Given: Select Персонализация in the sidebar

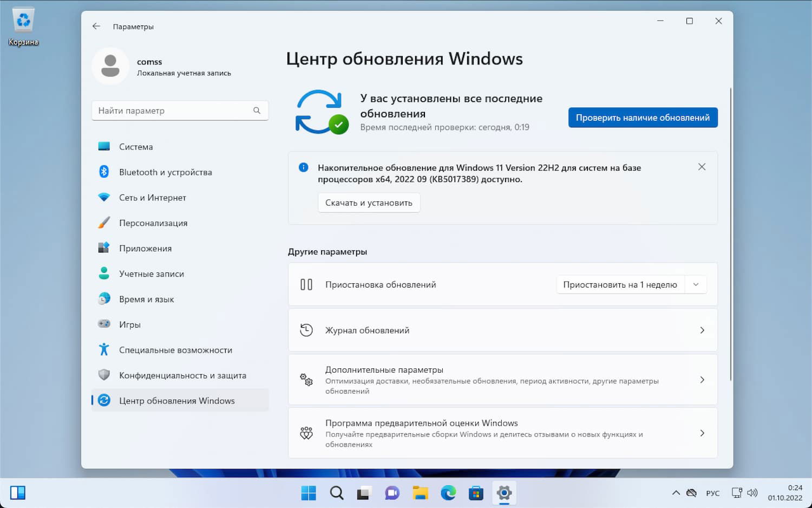Looking at the screenshot, I should pos(180,223).
